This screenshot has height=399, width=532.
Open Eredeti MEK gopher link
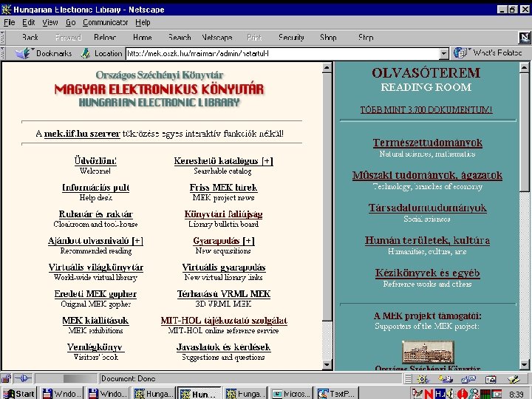95,294
